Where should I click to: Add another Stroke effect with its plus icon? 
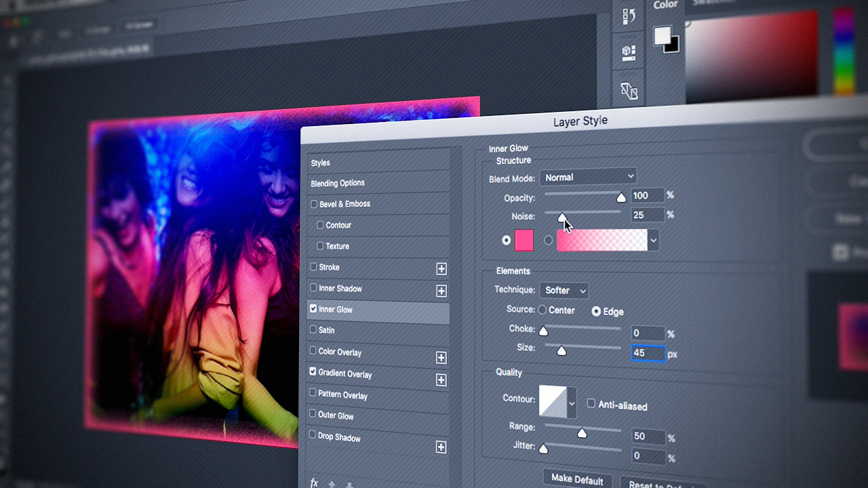[441, 269]
